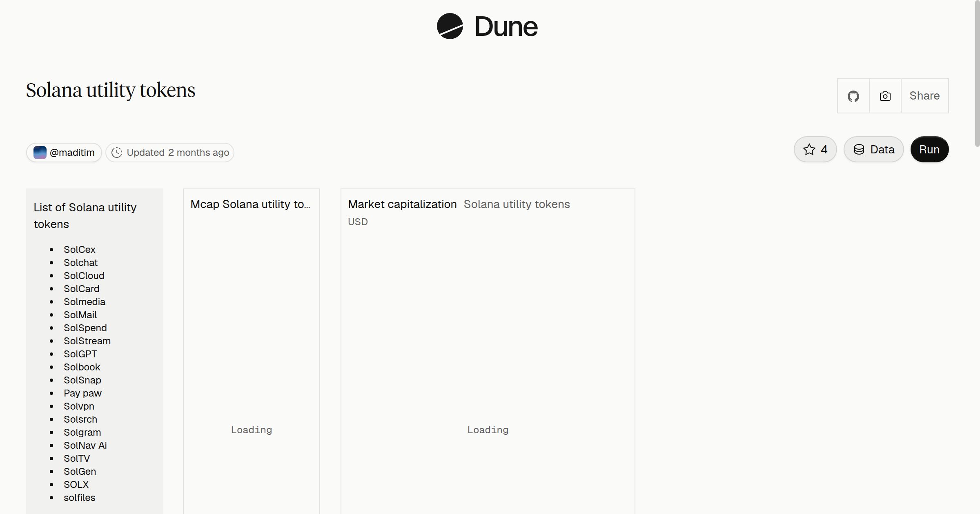Select Solbook in the token list
This screenshot has height=514, width=980.
(82, 367)
